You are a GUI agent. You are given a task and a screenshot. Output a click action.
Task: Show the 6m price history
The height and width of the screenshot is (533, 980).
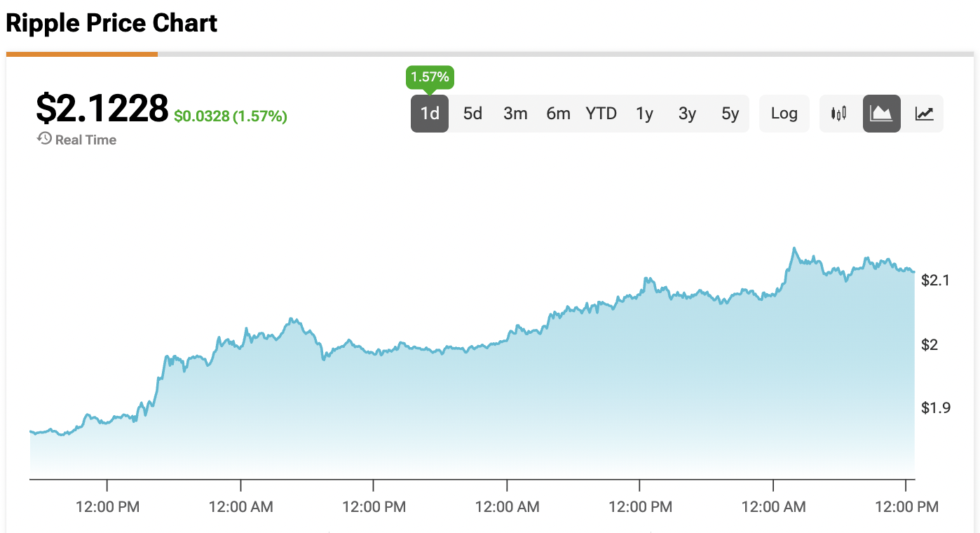coord(558,114)
